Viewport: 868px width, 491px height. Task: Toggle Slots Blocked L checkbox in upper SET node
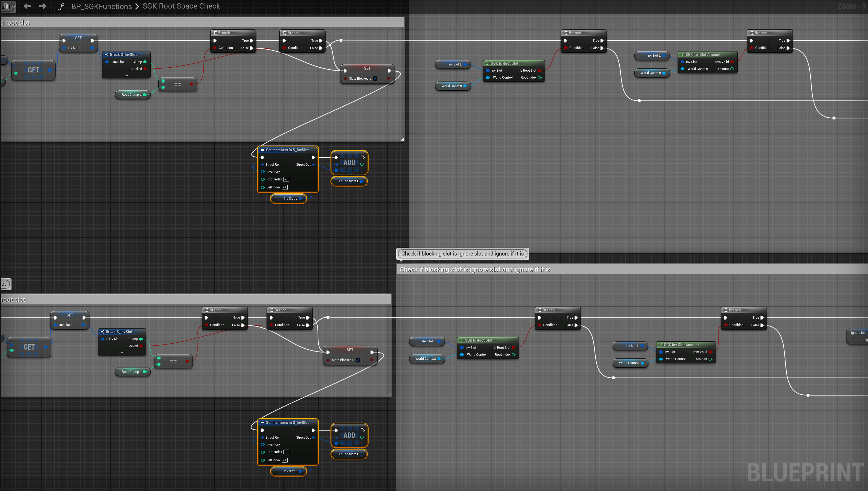(x=375, y=79)
